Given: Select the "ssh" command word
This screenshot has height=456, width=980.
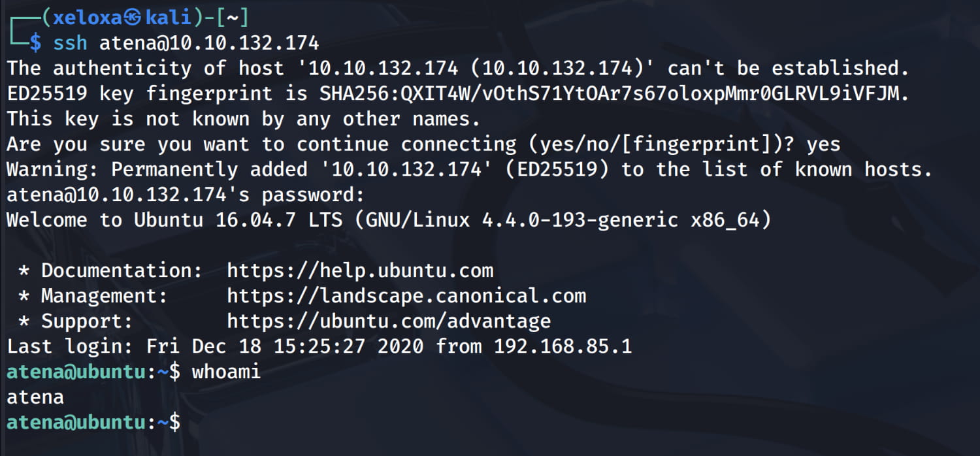Looking at the screenshot, I should (70, 43).
